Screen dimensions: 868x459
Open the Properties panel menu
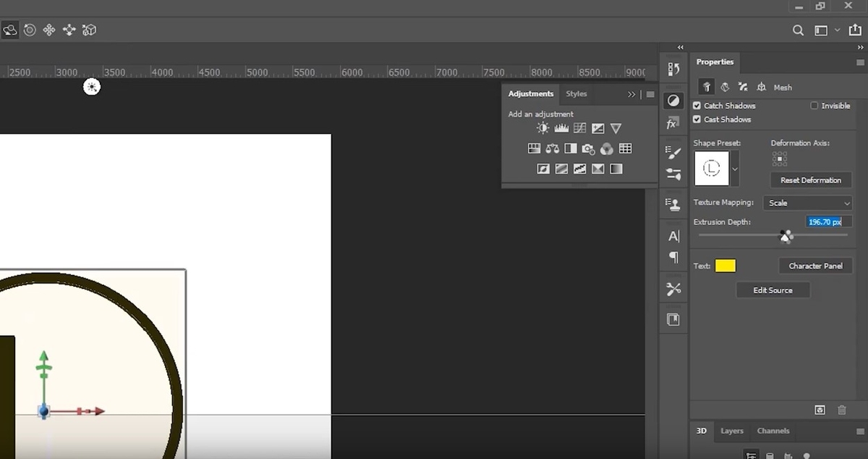coord(860,62)
